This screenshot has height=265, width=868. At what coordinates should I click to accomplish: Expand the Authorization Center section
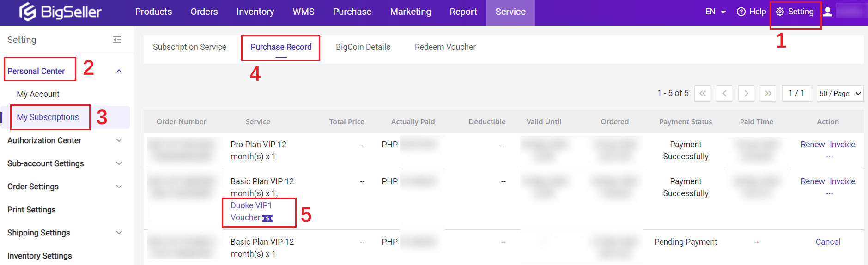click(x=119, y=140)
